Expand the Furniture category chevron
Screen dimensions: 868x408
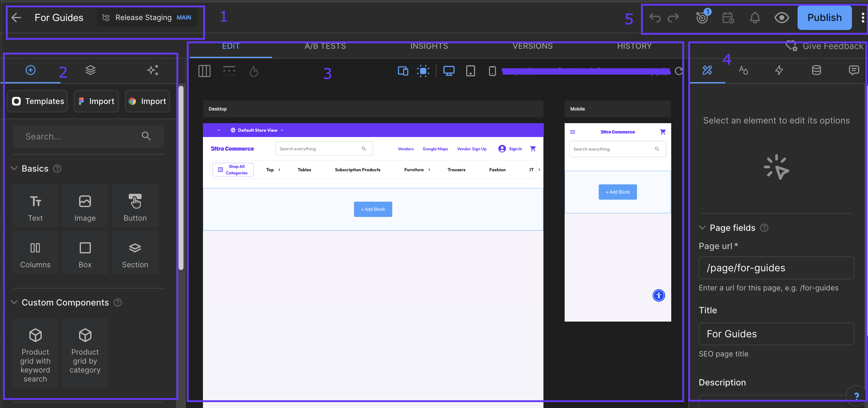pos(429,170)
